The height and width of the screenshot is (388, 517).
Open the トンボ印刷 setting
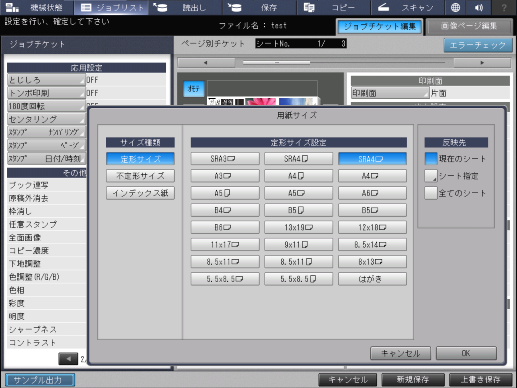pyautogui.click(x=46, y=93)
